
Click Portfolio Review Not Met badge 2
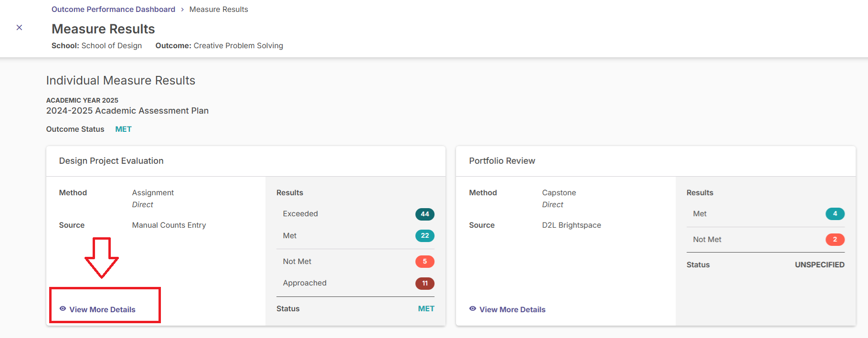click(x=835, y=240)
